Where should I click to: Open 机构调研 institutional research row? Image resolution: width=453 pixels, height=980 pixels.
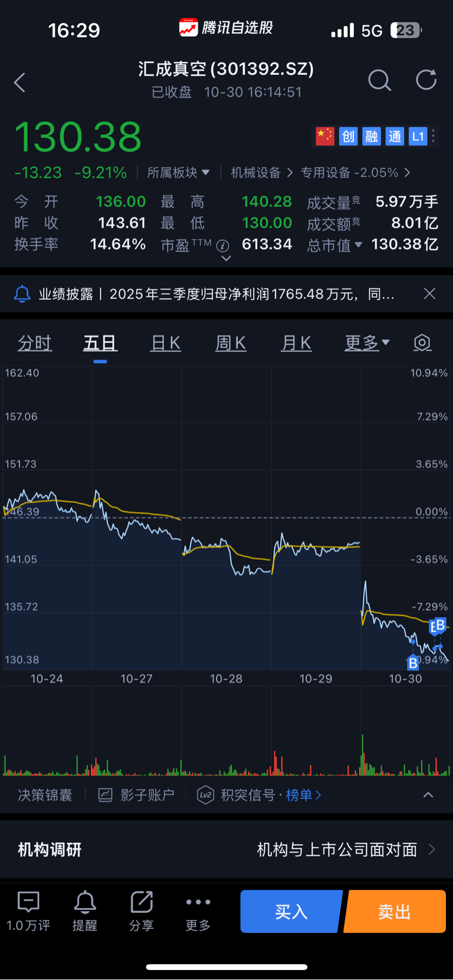(x=226, y=849)
